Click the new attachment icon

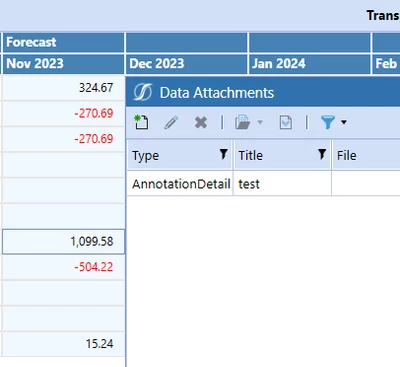(141, 122)
